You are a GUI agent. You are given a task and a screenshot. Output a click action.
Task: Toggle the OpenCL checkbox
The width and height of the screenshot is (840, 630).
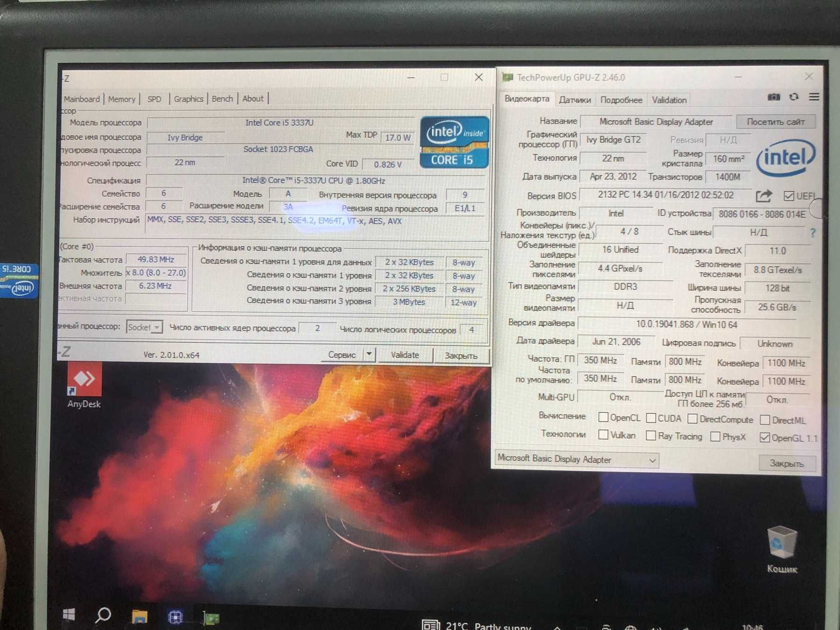tap(603, 417)
